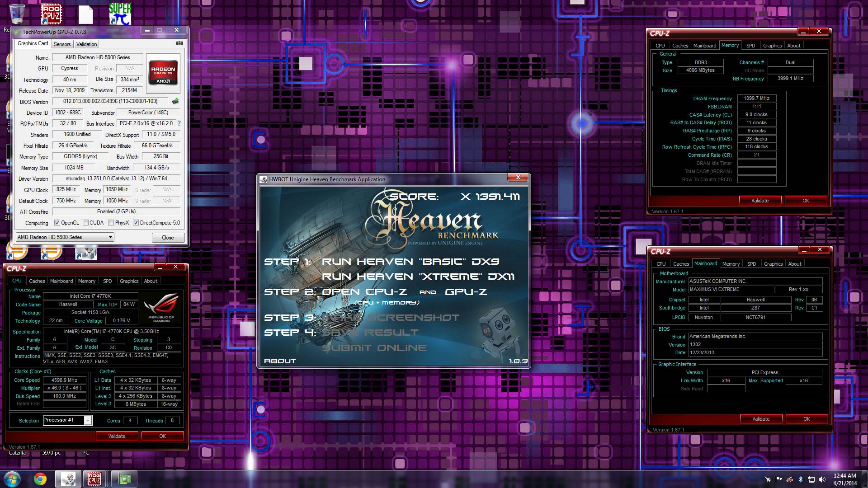Click the NB Frequency 3999.1 MHz value
The width and height of the screenshot is (868, 488).
(x=790, y=78)
